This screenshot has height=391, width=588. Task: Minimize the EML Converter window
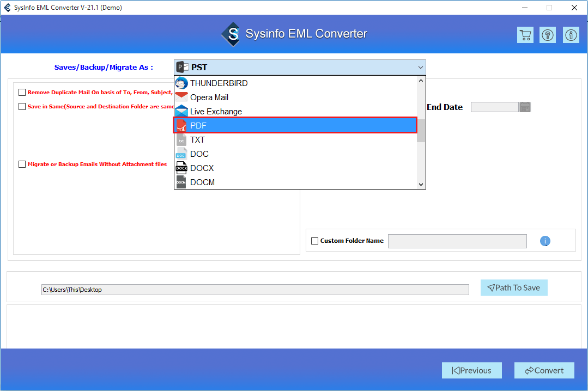525,8
